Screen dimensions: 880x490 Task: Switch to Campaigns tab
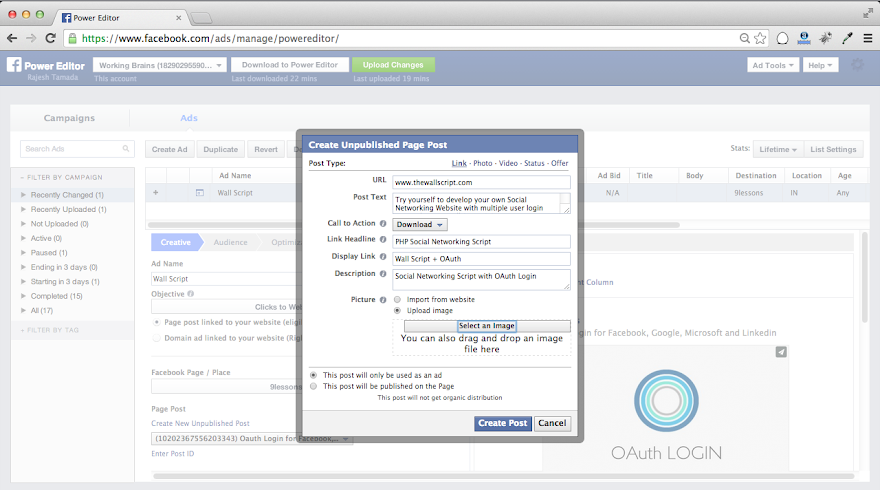[x=70, y=118]
